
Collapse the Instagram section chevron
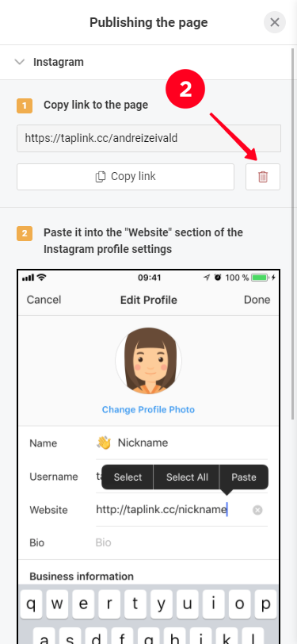click(19, 62)
